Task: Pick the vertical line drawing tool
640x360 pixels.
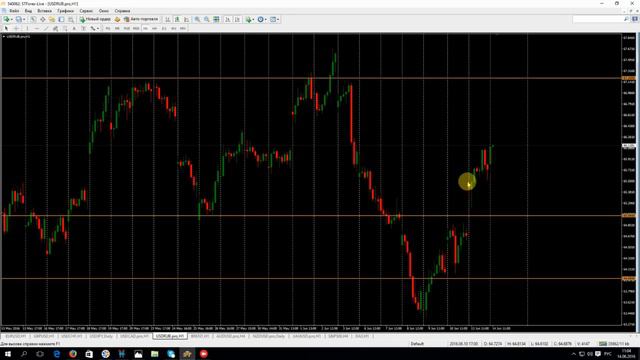Action: coord(27,28)
